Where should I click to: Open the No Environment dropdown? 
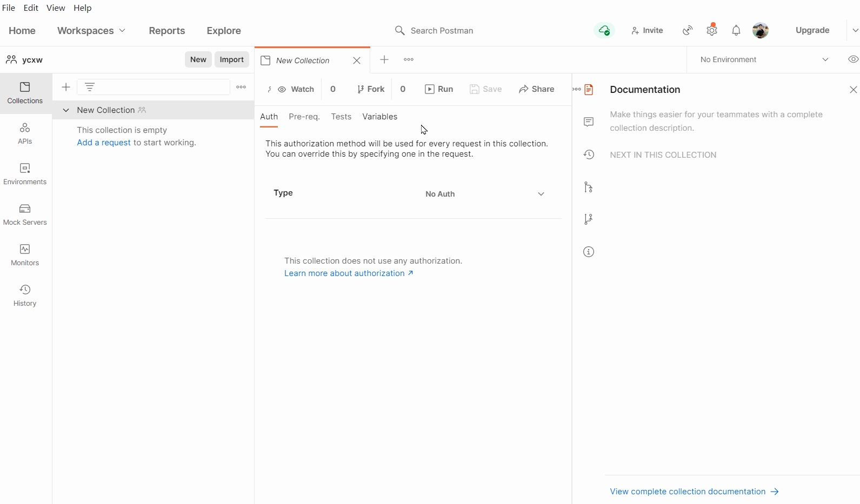[765, 59]
